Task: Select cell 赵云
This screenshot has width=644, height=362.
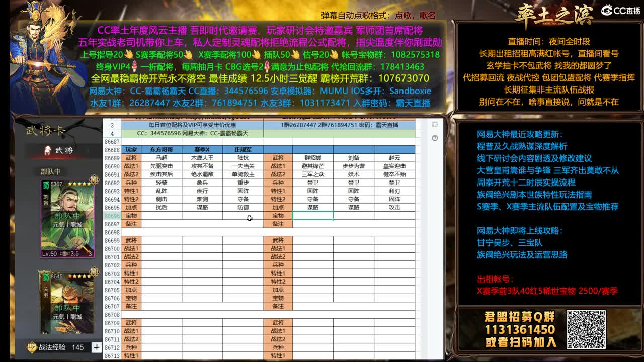Action: [394, 158]
